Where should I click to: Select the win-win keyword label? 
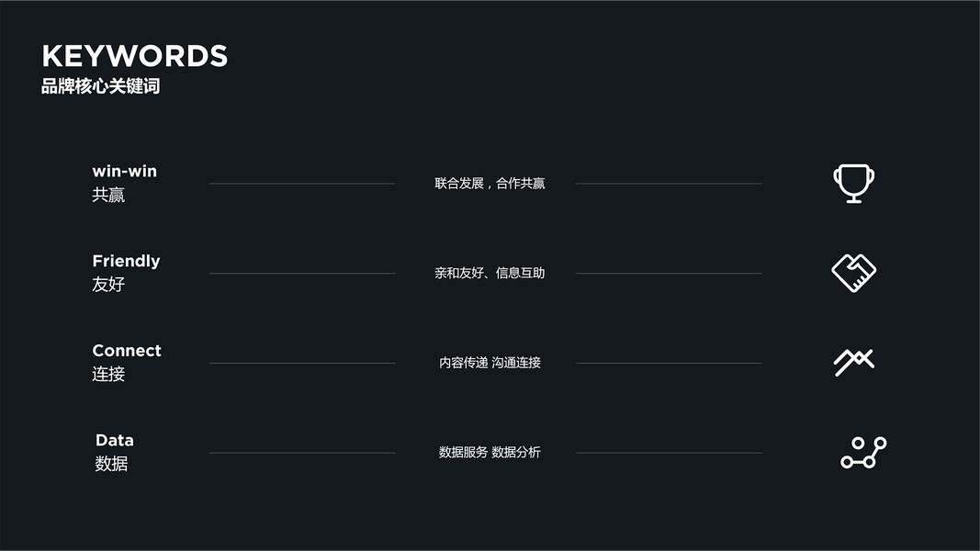(x=124, y=172)
